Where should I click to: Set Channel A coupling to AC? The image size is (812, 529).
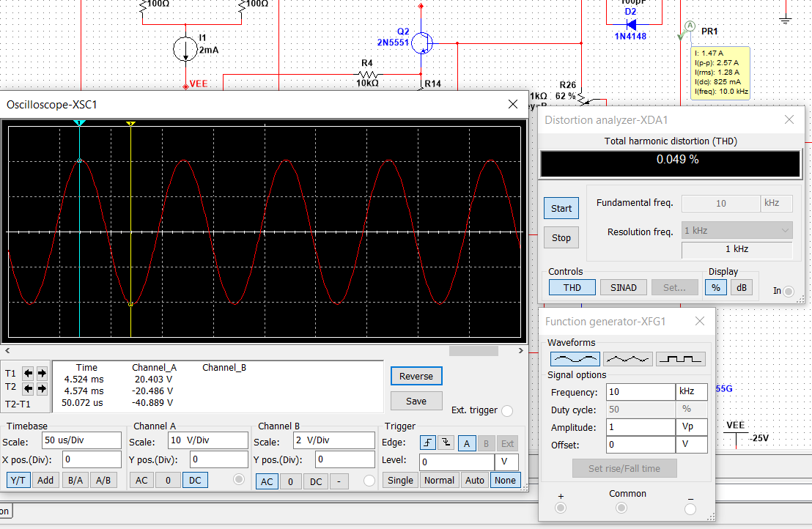[141, 481]
